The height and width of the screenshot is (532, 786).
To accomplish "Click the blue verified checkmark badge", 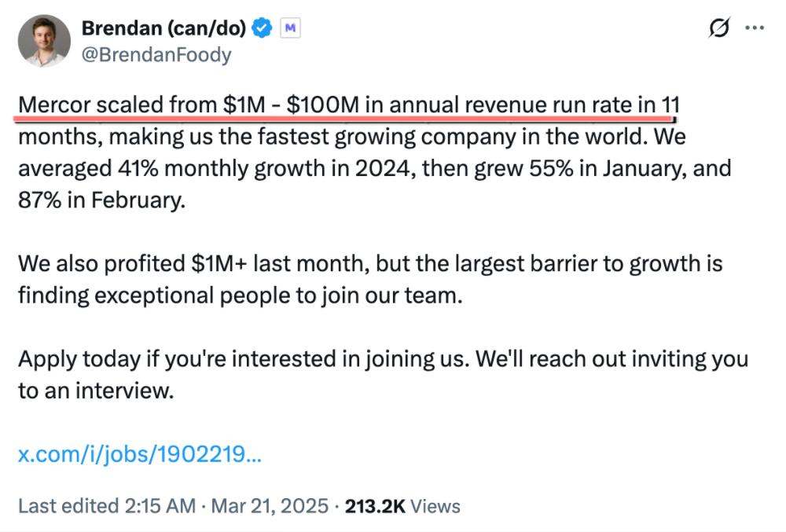I will click(262, 29).
